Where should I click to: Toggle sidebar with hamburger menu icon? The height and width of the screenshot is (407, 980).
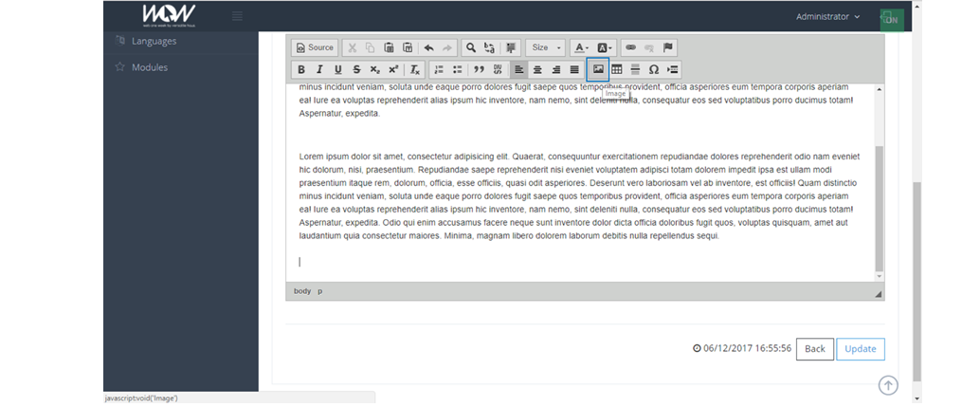coord(237,15)
